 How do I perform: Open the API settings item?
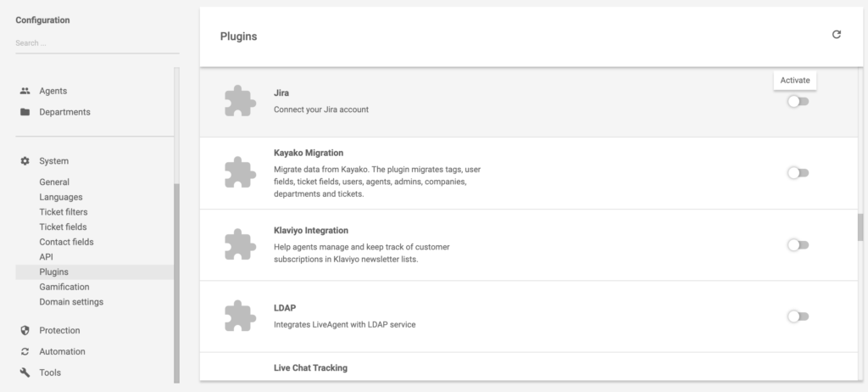(x=46, y=257)
